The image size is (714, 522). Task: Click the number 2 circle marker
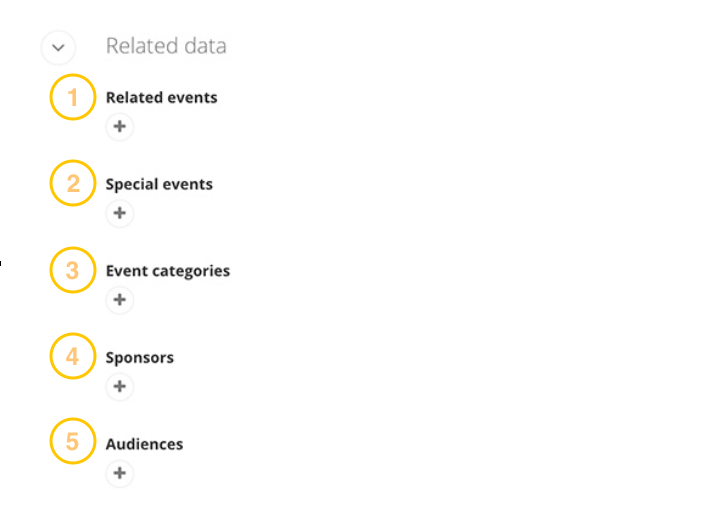pos(73,184)
